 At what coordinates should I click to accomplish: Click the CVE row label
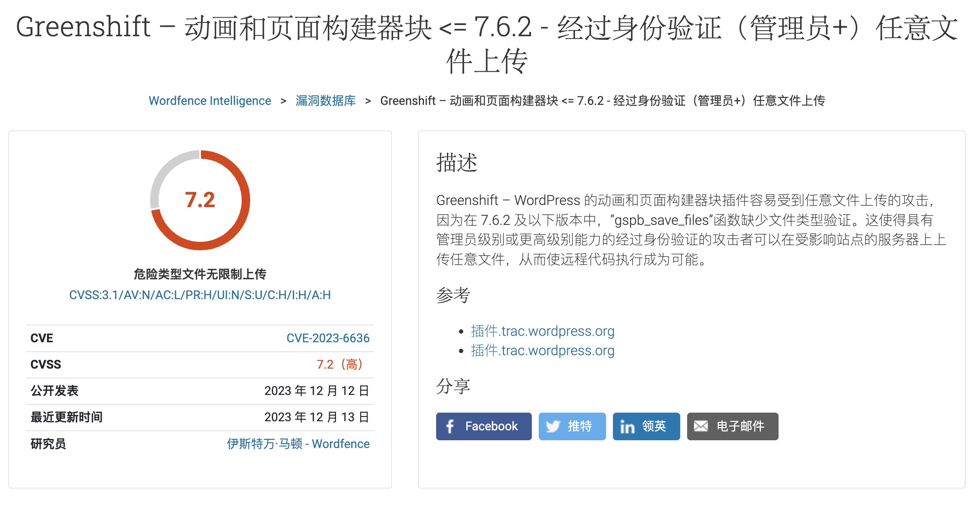pyautogui.click(x=42, y=338)
